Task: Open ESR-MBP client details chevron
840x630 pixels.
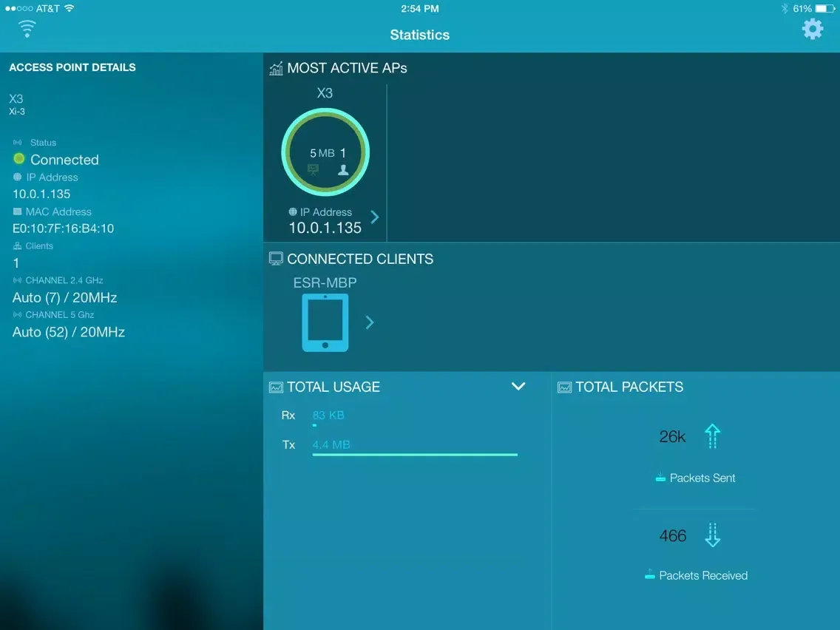Action: pyautogui.click(x=370, y=322)
